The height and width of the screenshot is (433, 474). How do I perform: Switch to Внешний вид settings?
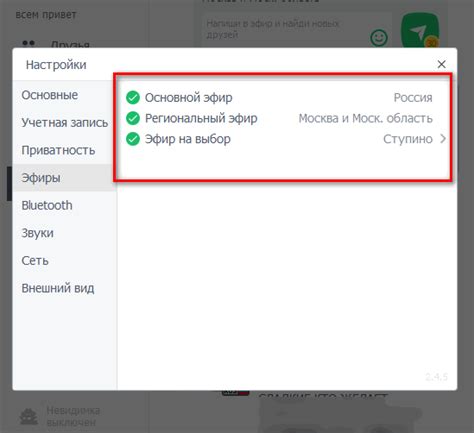tap(58, 288)
